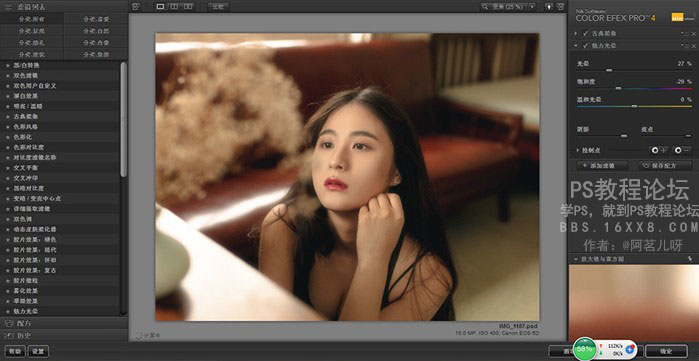The image size is (699, 361).
Task: Select the 明亮 / 温暖 filter in list
Action: coord(60,107)
